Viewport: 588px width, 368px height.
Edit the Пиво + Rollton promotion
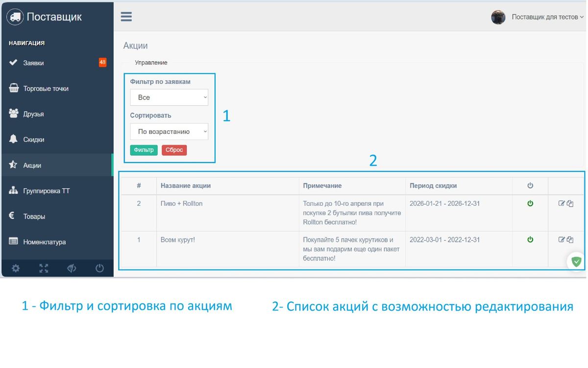[x=562, y=203]
